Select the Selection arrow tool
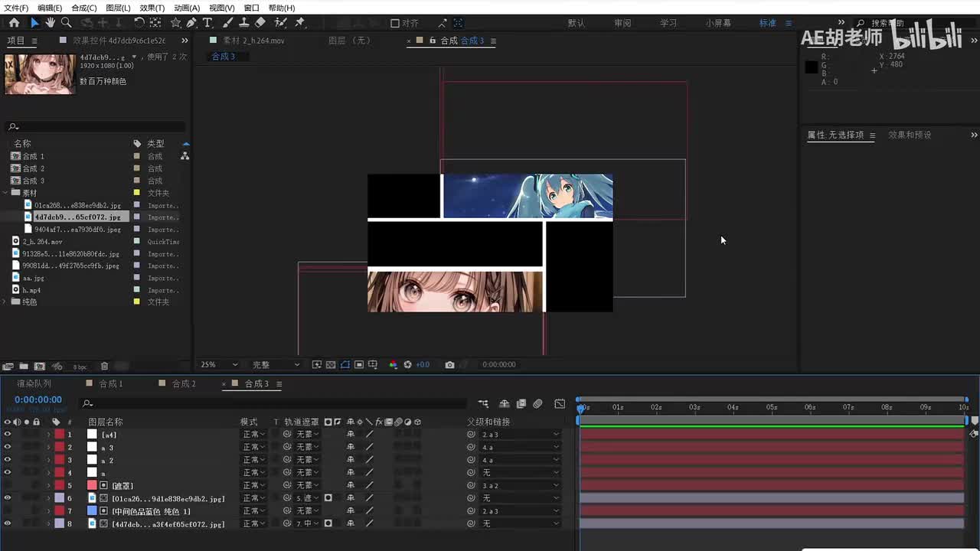This screenshot has width=980, height=551. [34, 23]
